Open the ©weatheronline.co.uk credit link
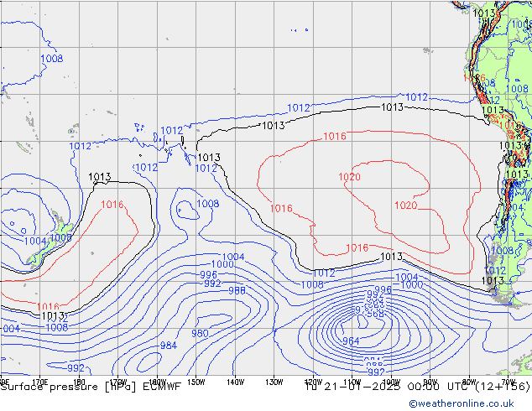 [x=462, y=403]
